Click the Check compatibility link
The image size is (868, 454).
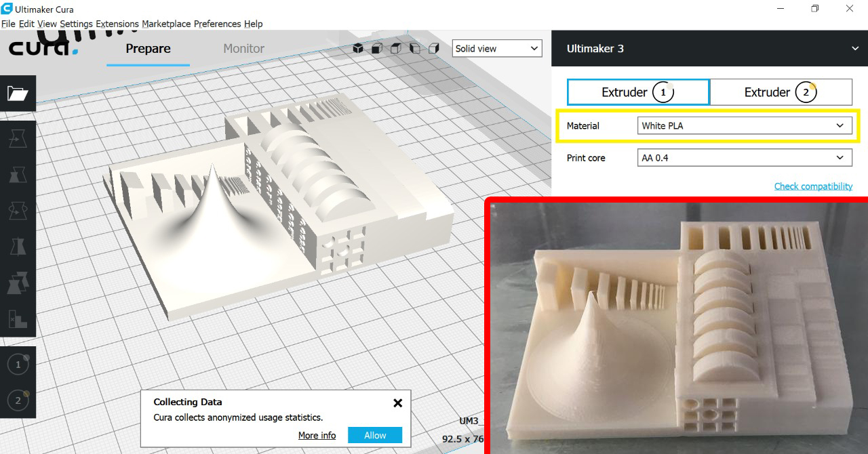click(x=813, y=186)
